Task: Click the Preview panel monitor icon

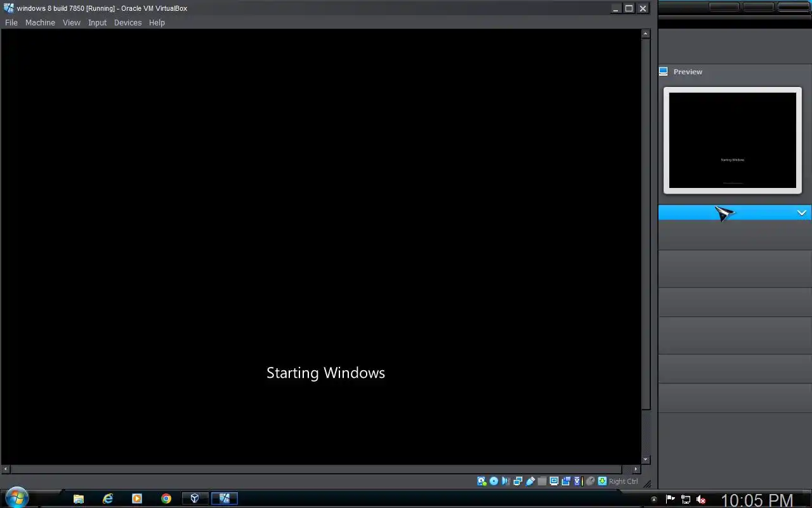Action: point(664,71)
